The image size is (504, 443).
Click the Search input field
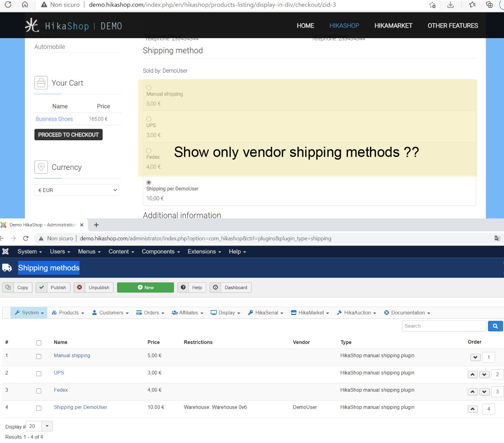pyautogui.click(x=444, y=326)
